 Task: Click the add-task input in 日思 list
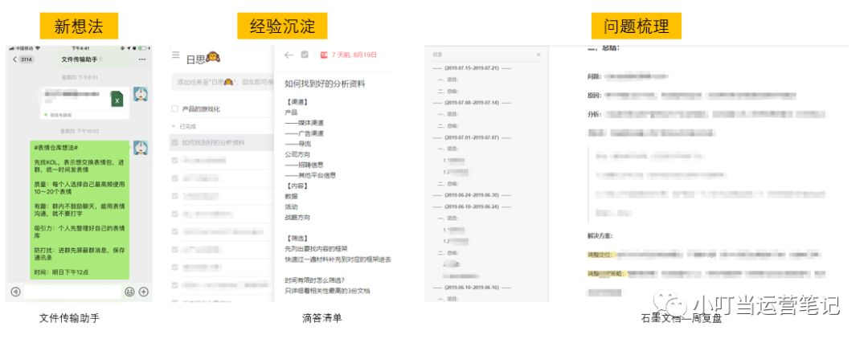[223, 82]
